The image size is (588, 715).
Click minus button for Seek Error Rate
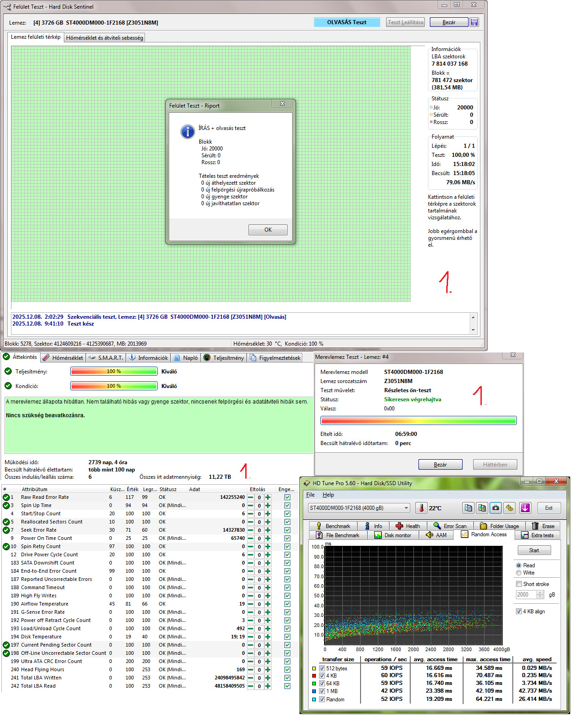point(251,530)
